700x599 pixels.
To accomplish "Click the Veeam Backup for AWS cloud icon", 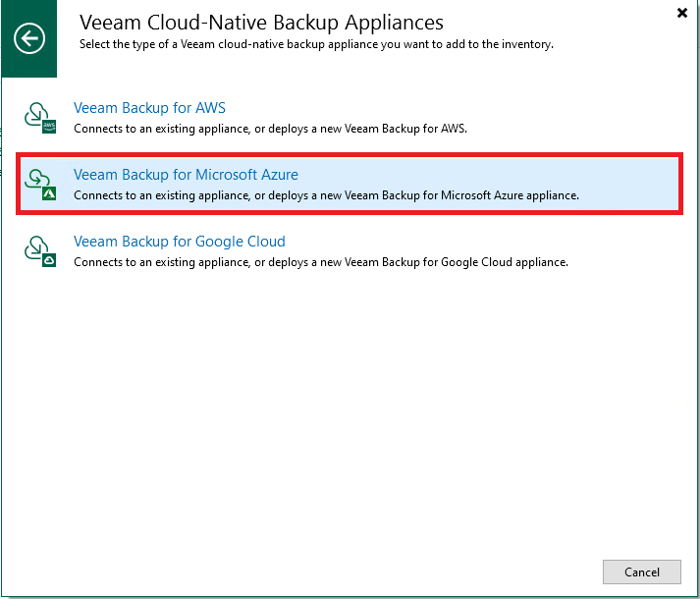I will [x=40, y=118].
